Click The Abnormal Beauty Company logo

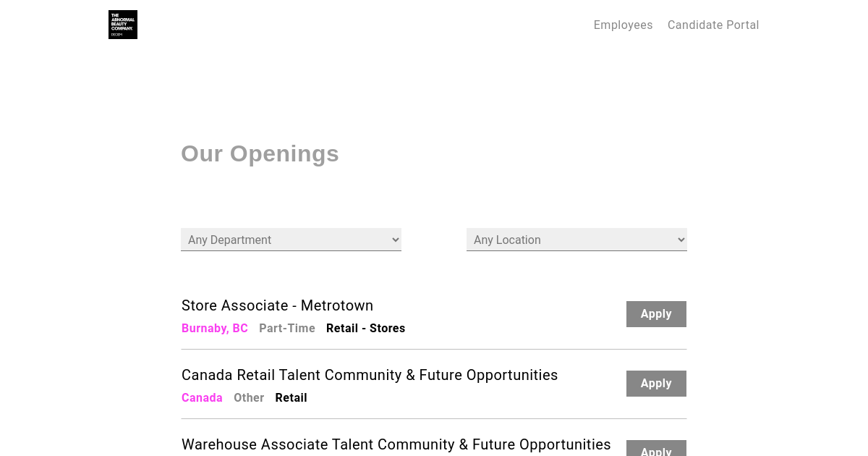123,25
